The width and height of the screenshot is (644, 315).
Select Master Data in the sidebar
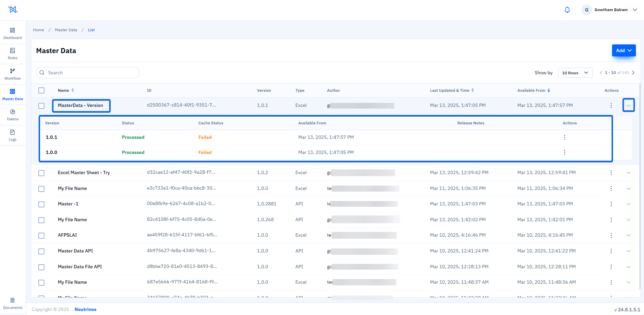[13, 95]
